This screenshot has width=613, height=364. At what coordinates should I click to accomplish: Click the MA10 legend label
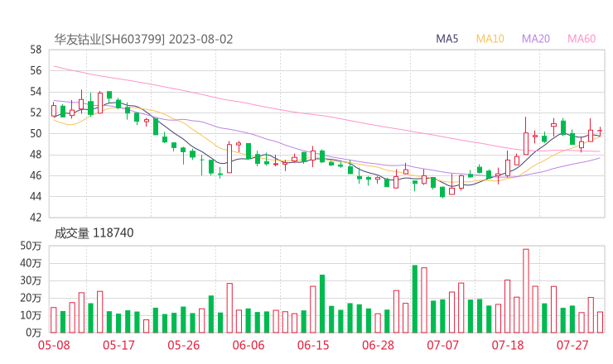(x=490, y=39)
